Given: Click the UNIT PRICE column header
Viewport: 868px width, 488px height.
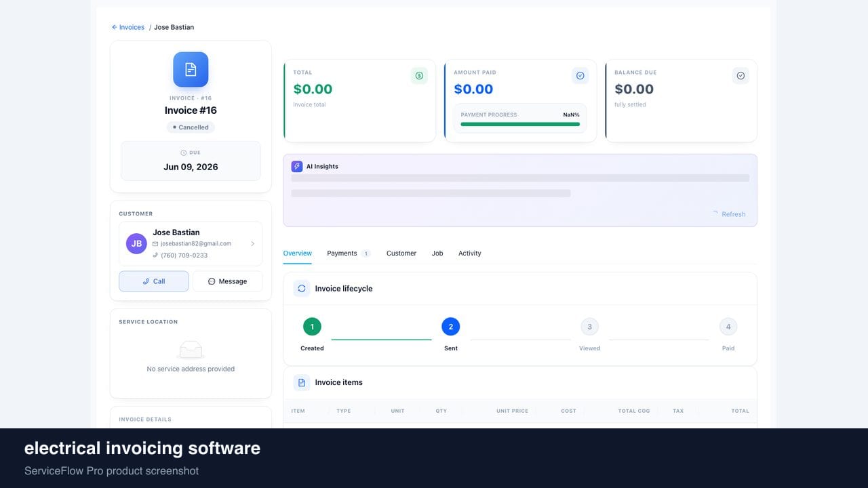Looking at the screenshot, I should (x=512, y=411).
